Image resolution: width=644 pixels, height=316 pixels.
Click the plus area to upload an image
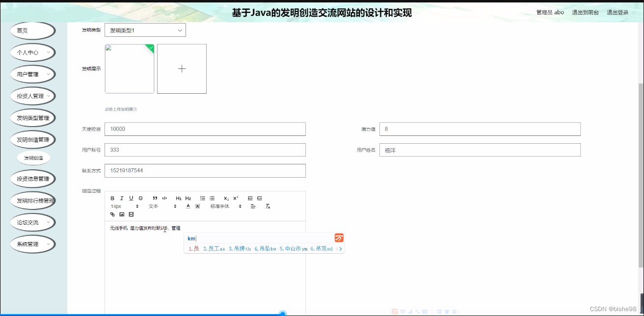[x=182, y=69]
